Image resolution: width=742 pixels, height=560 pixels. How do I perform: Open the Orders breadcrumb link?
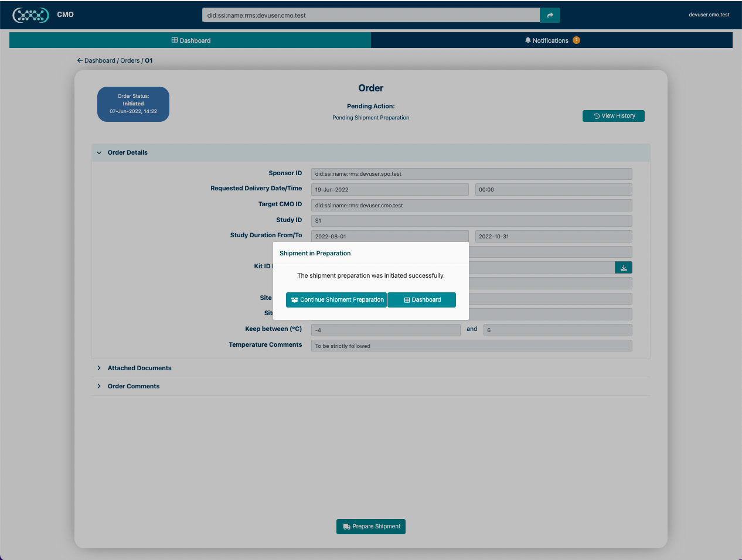130,60
